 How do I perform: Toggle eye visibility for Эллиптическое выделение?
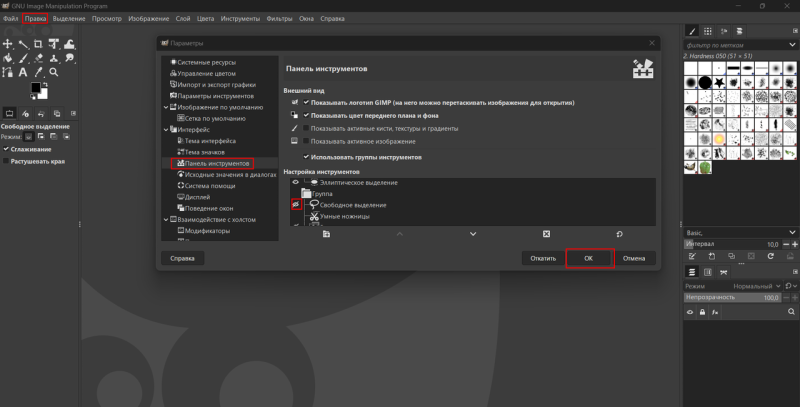tap(295, 182)
